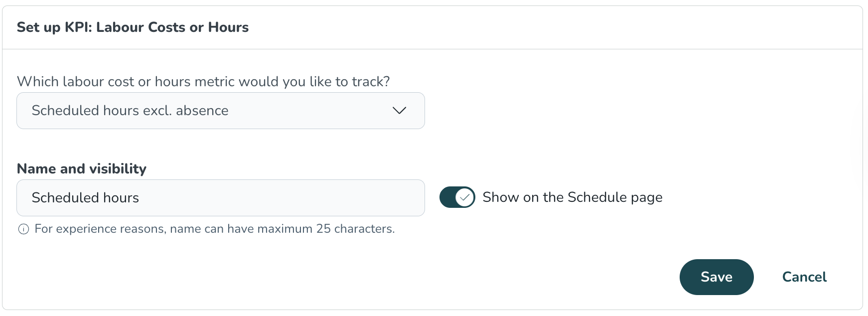Viewport: 868px width, 316px height.
Task: Save the KPI settings
Action: click(716, 277)
